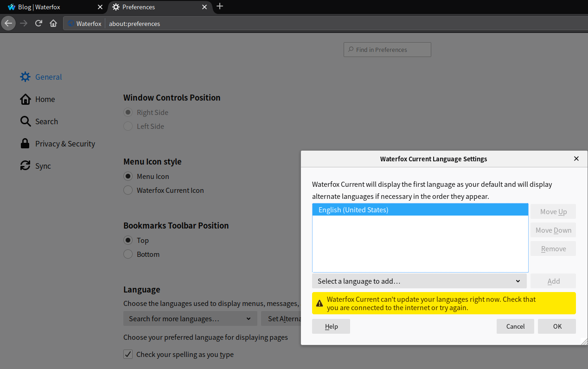Image resolution: width=588 pixels, height=369 pixels.
Task: Click the Move Up button
Action: (x=553, y=211)
